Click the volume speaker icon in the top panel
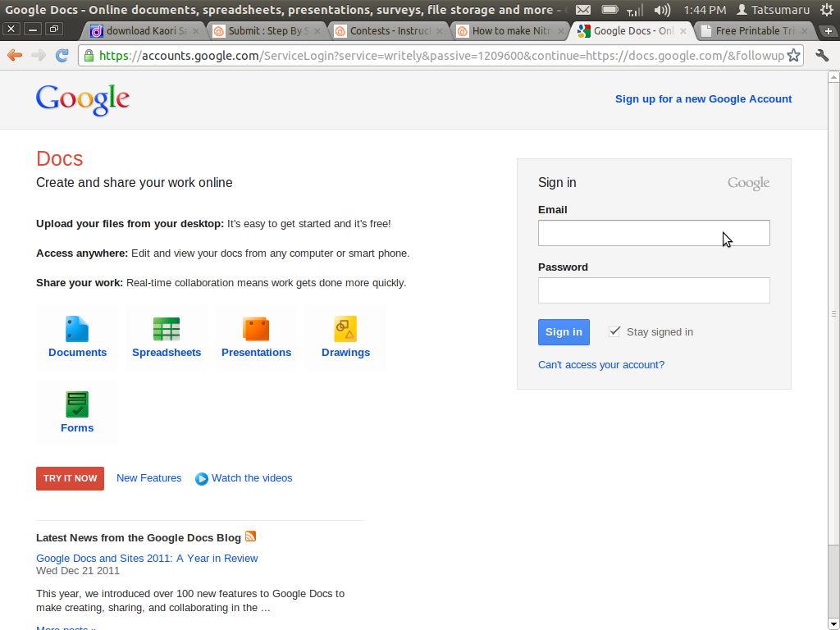Viewport: 840px width, 630px height. coord(661,11)
